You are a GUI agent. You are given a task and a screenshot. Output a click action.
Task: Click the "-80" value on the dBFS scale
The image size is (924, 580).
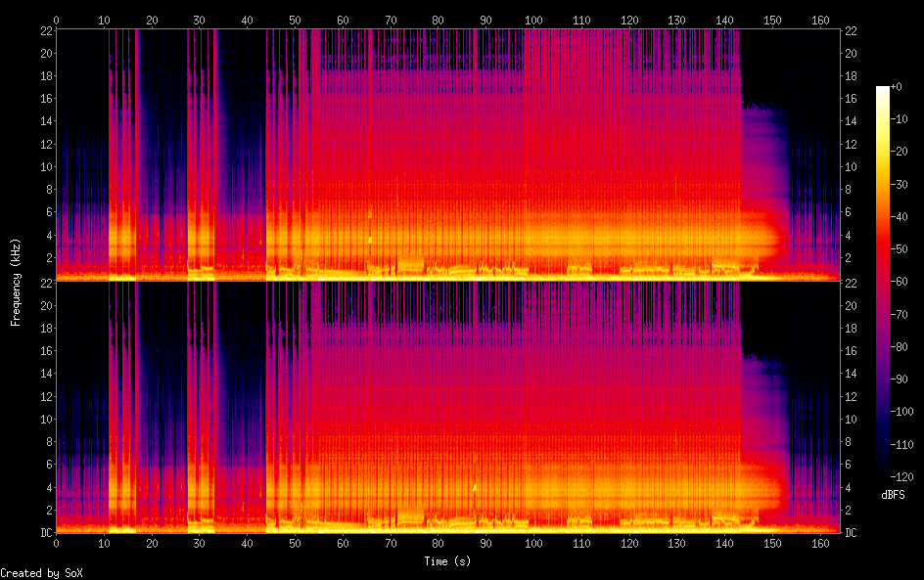coord(899,347)
